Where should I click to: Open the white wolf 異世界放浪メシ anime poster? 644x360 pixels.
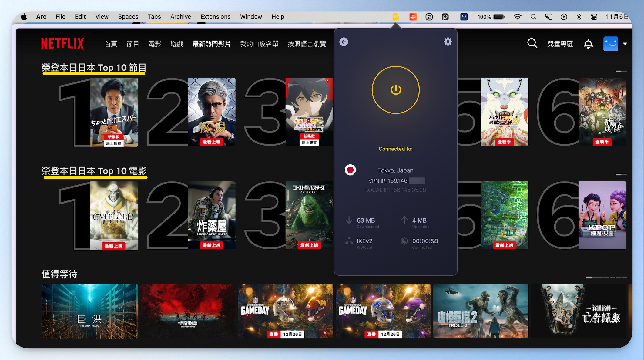pyautogui.click(x=505, y=112)
